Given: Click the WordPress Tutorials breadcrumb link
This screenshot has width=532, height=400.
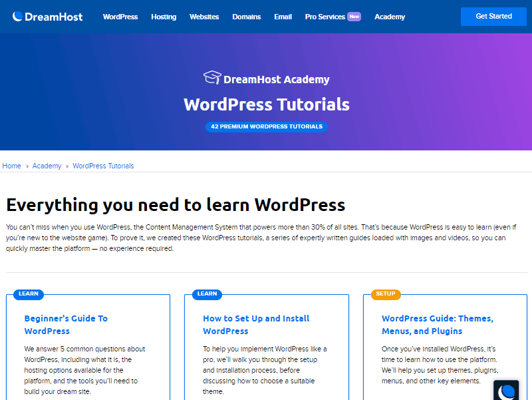Looking at the screenshot, I should 103,166.
